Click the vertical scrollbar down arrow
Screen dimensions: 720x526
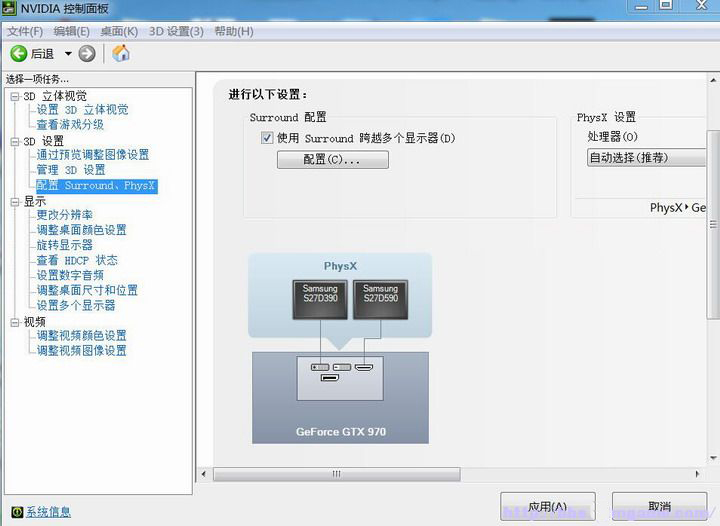(713, 458)
